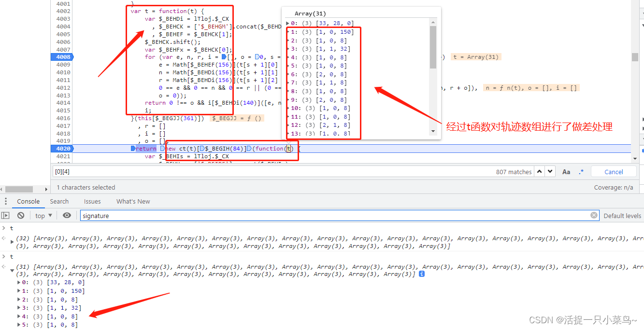This screenshot has width=644, height=329.
Task: Click the console sidebar toggle icon
Action: coord(5,216)
